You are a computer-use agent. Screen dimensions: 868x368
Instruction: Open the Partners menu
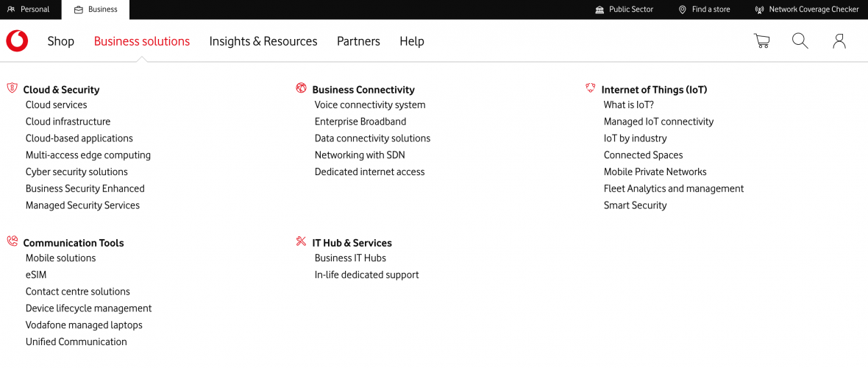pyautogui.click(x=359, y=41)
